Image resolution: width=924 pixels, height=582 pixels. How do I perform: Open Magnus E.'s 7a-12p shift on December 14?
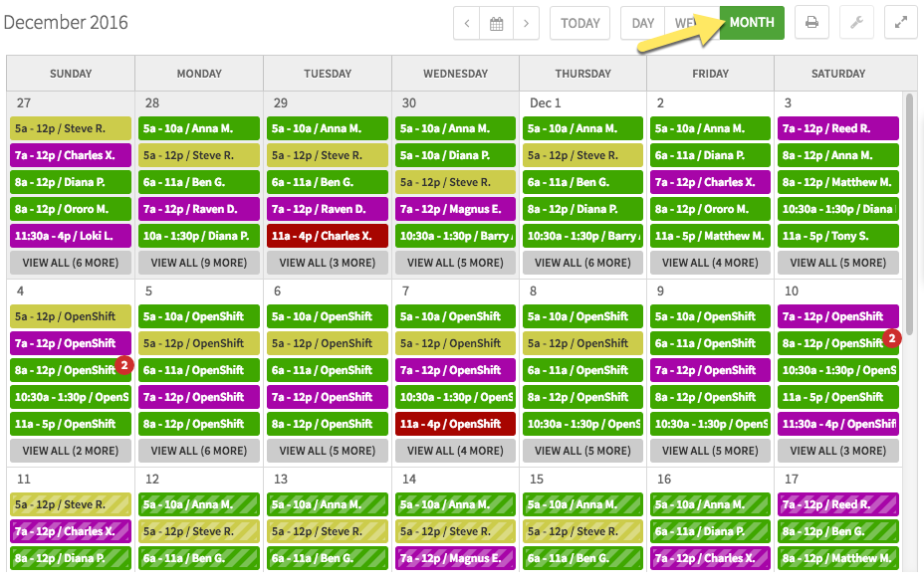click(455, 558)
